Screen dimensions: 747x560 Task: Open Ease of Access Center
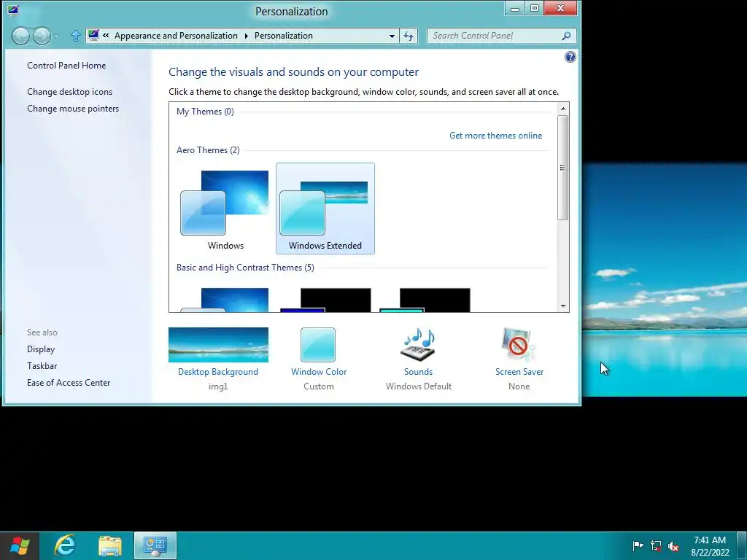click(69, 383)
